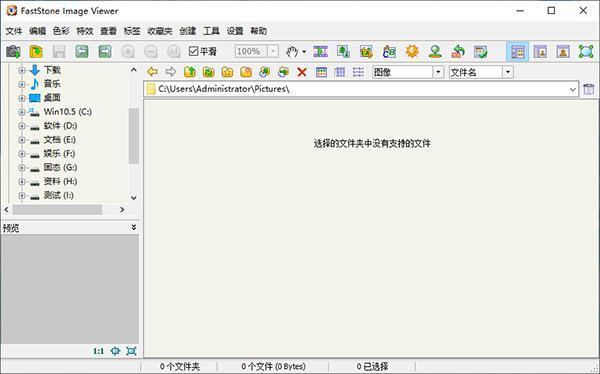
Task: Open the 帮助 menu
Action: (259, 31)
